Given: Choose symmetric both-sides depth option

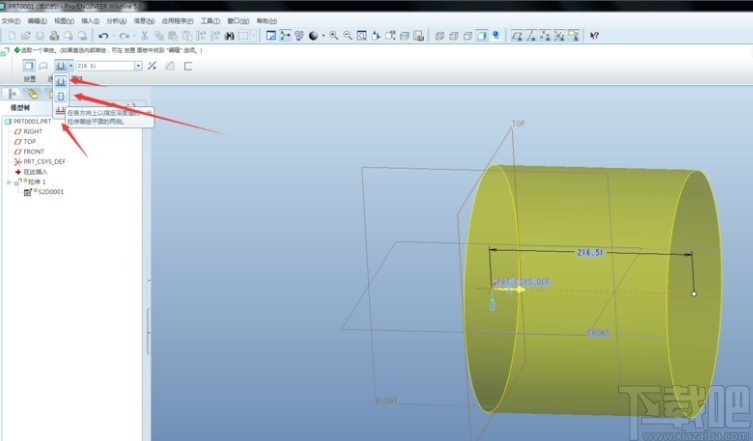Looking at the screenshot, I should tap(61, 97).
